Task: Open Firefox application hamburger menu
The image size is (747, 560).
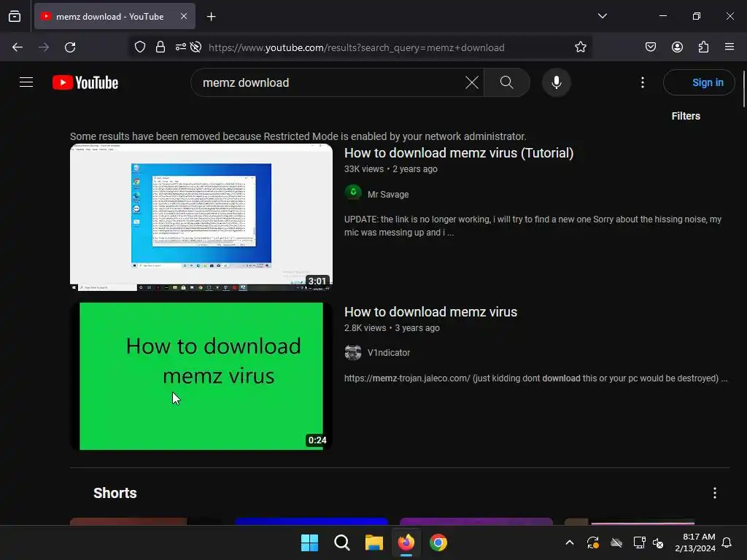Action: [x=729, y=47]
